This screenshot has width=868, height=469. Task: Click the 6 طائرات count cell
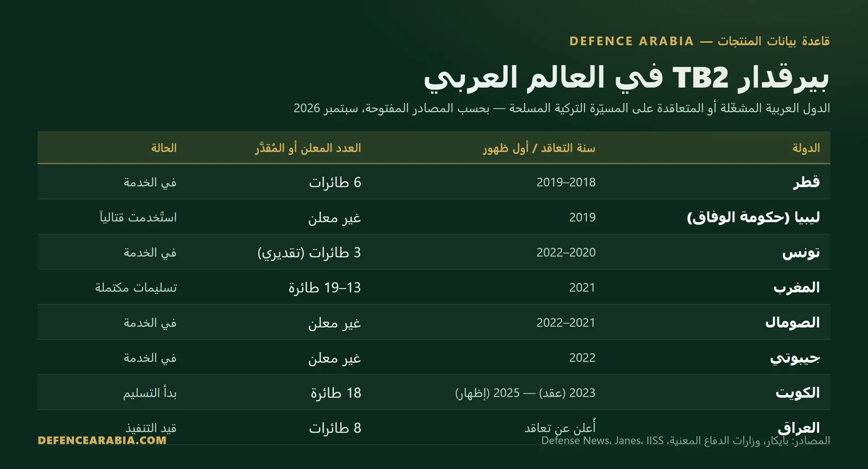click(x=335, y=182)
